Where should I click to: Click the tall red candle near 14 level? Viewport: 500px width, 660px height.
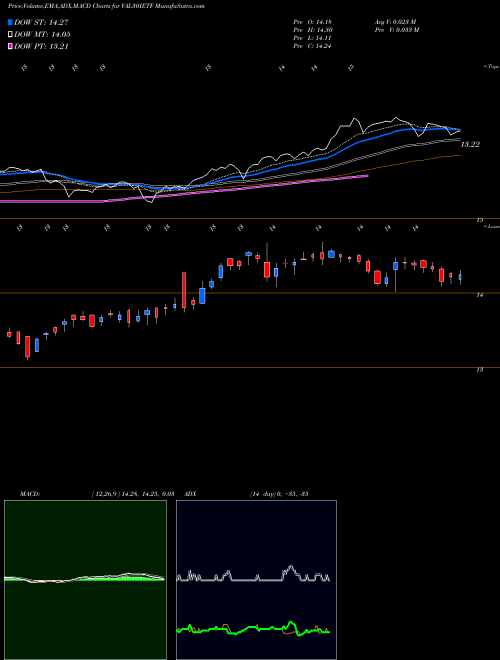click(184, 290)
